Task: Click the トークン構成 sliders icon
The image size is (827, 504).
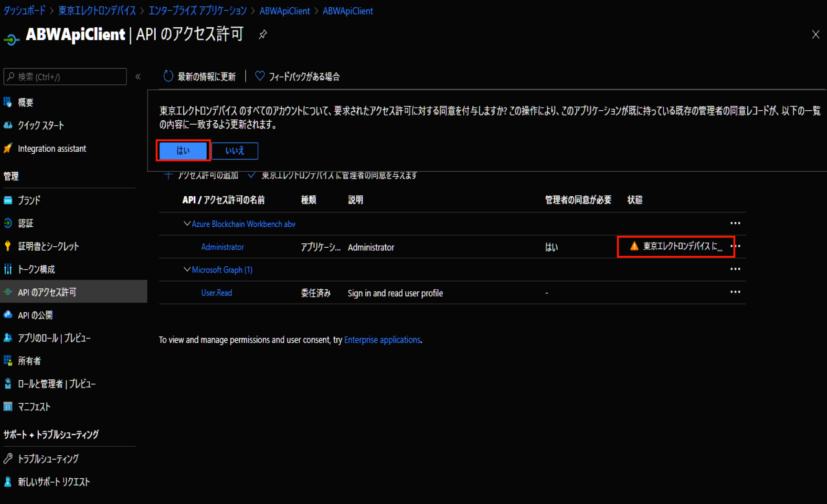Action: 8,269
